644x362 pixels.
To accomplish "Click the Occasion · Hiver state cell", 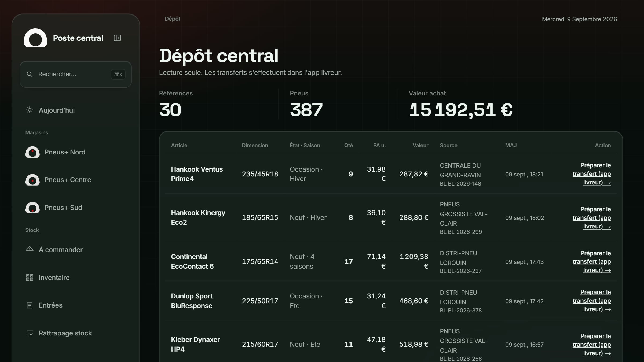I will tap(306, 174).
